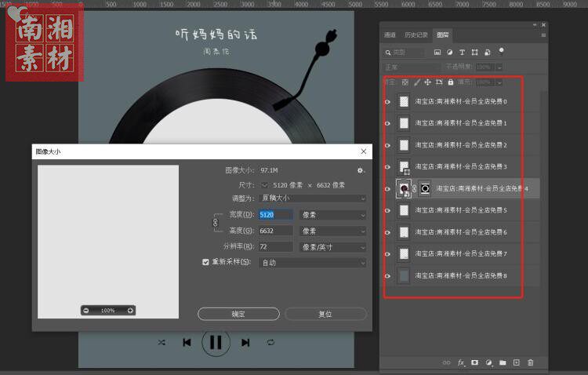The image size is (588, 375).
Task: Open the height unit 像素 dropdown
Action: tap(333, 231)
